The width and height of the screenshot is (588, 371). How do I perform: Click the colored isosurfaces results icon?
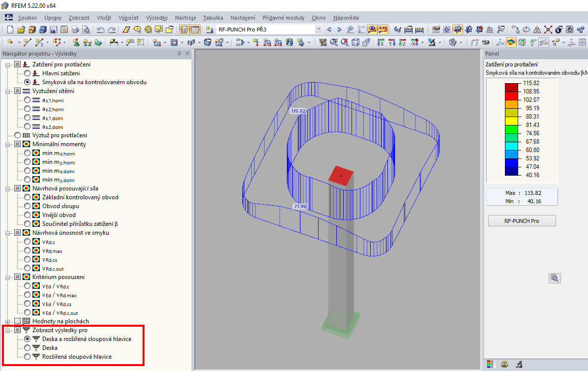(x=511, y=42)
